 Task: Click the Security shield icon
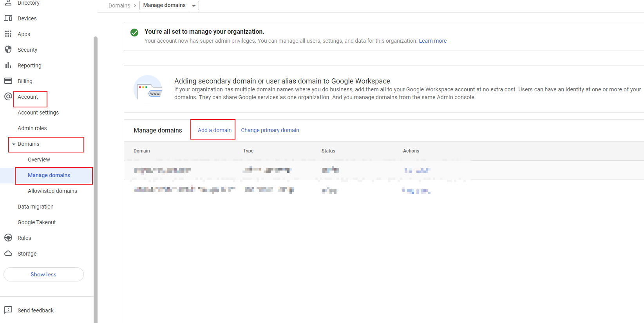[x=8, y=49]
